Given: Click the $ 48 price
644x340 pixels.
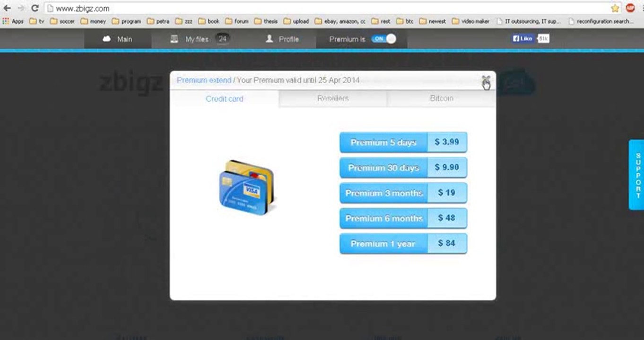Looking at the screenshot, I should 447,219.
